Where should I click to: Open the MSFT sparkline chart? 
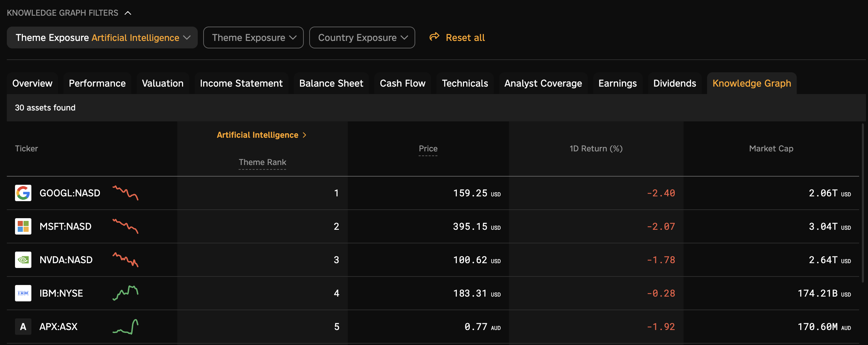click(125, 226)
